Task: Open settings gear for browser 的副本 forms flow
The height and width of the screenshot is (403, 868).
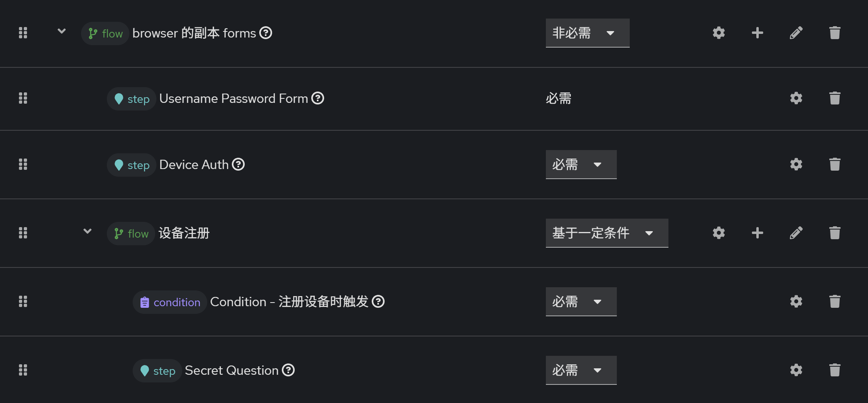Action: [718, 33]
